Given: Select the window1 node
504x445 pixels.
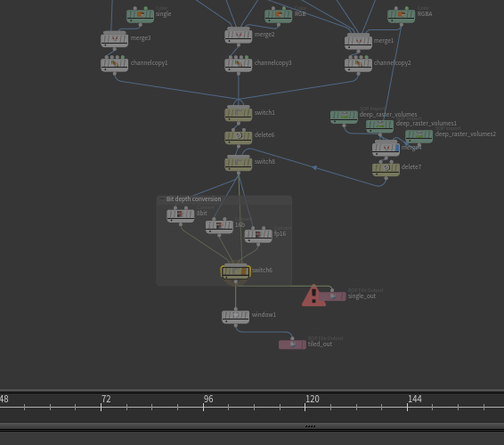Looking at the screenshot, I should 235,316.
